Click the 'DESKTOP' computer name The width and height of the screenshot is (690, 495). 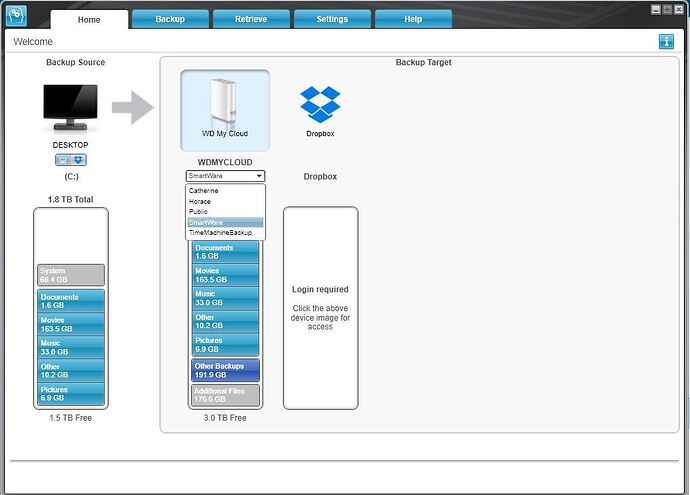(70, 145)
